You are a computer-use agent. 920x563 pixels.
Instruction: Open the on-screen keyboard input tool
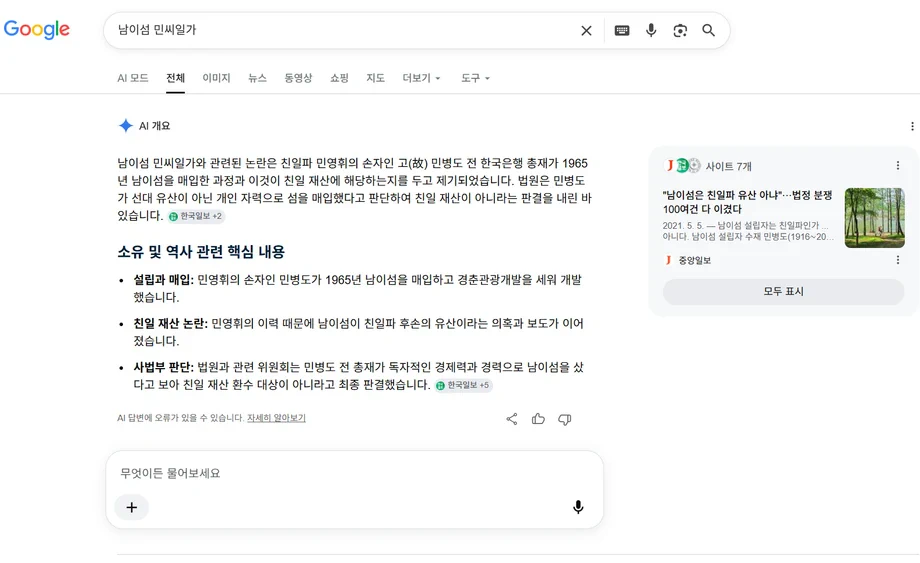pos(622,30)
